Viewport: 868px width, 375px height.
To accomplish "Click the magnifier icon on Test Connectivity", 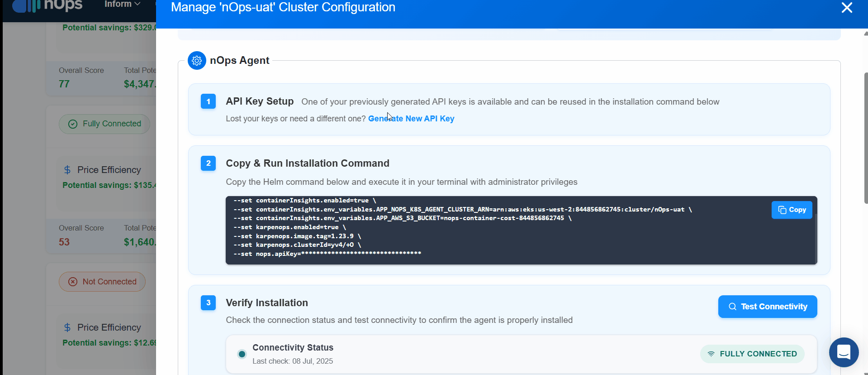I will 732,307.
